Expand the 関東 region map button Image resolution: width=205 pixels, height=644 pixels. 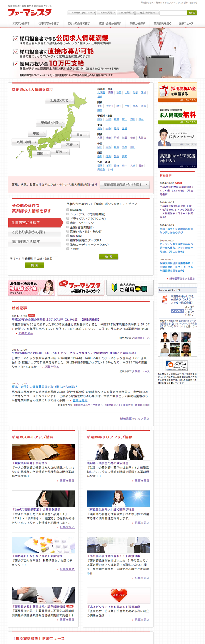81,135
